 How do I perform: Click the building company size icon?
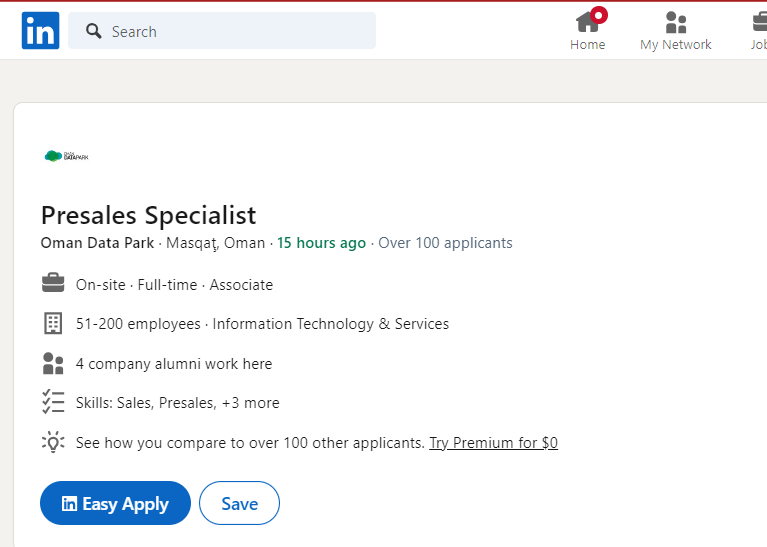pos(53,323)
